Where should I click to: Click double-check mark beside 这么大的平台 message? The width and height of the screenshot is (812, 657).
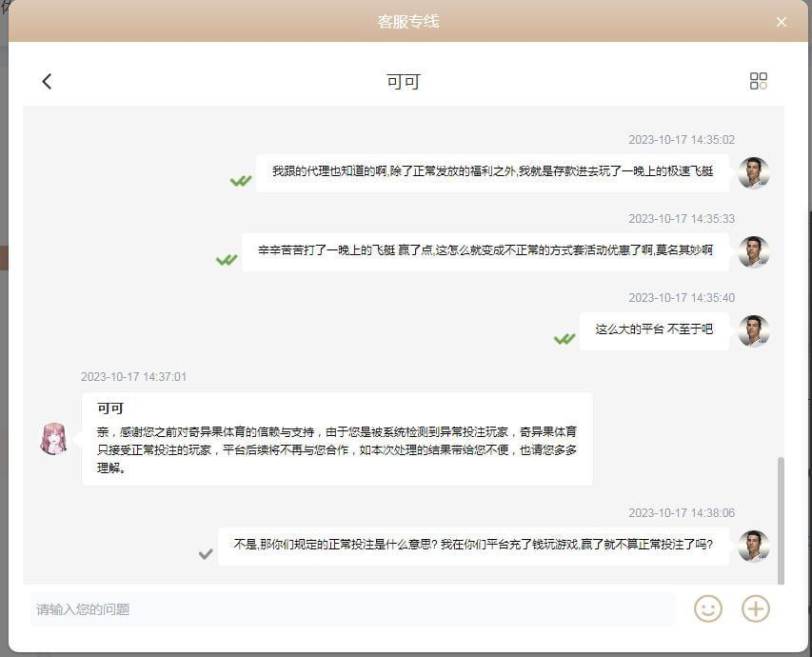point(564,339)
